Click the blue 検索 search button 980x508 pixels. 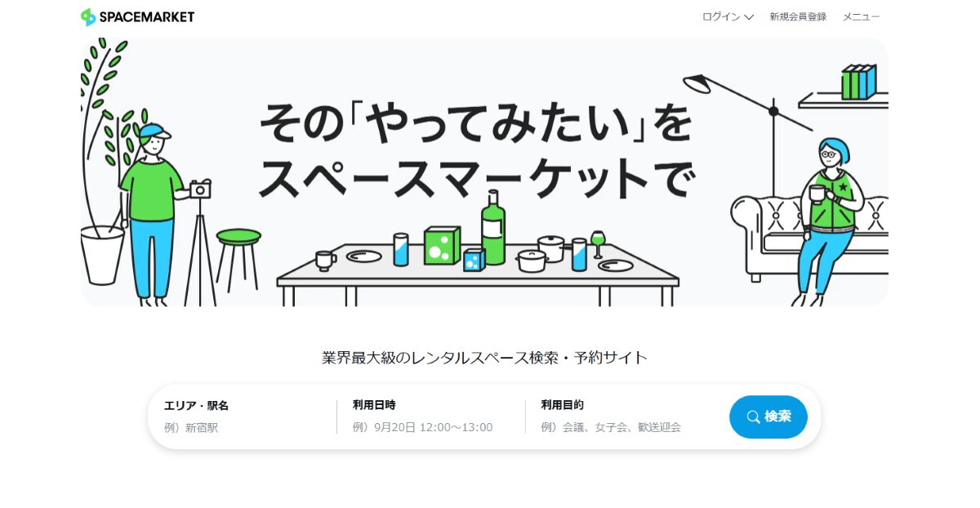(x=768, y=417)
